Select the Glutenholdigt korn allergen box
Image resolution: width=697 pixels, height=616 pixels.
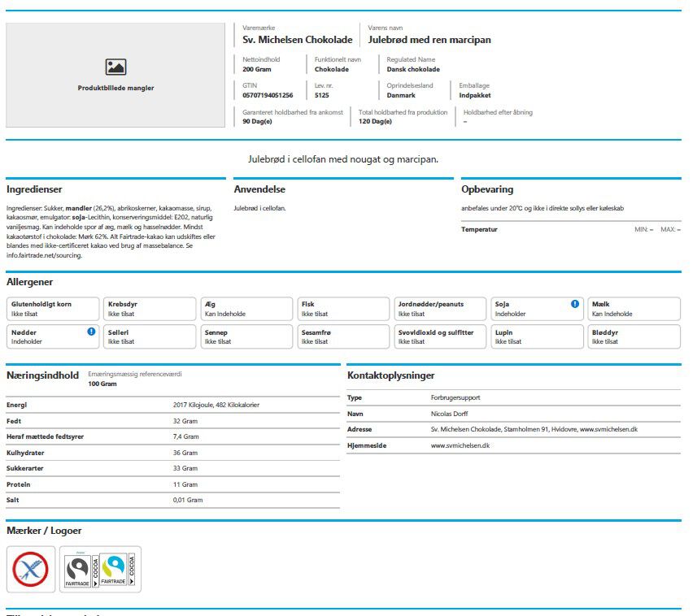click(x=53, y=309)
